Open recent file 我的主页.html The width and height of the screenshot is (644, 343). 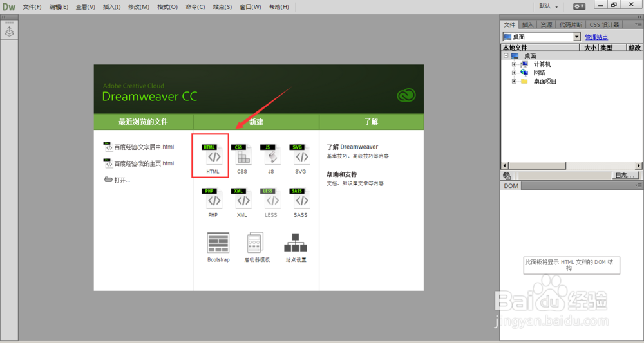pyautogui.click(x=139, y=163)
